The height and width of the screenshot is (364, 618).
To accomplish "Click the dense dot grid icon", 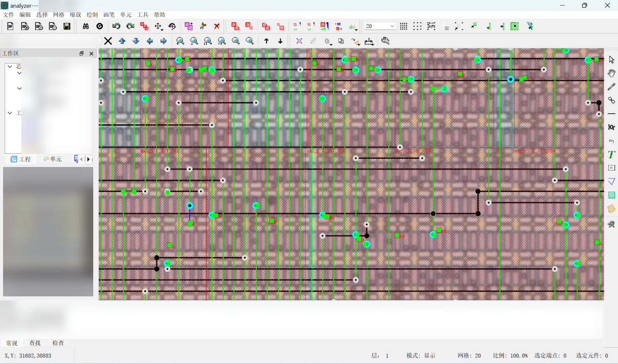I will pyautogui.click(x=404, y=26).
